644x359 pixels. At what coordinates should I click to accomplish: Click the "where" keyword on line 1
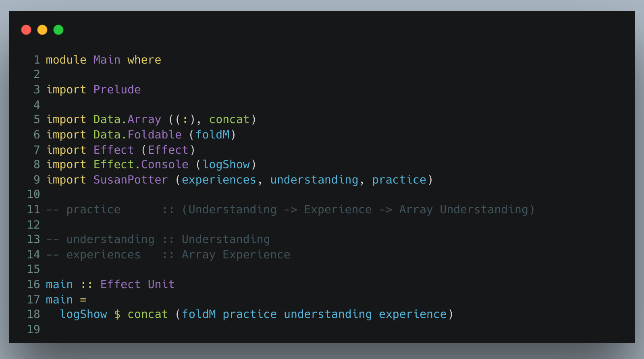(x=144, y=60)
